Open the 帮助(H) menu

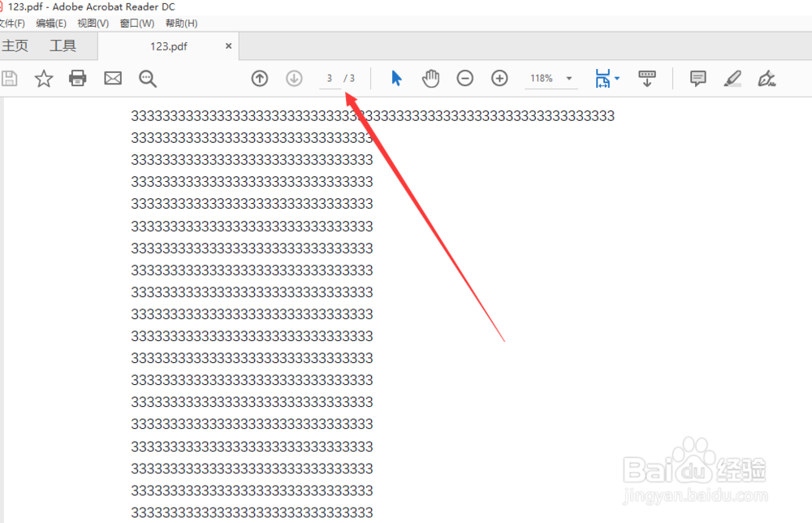tap(181, 24)
